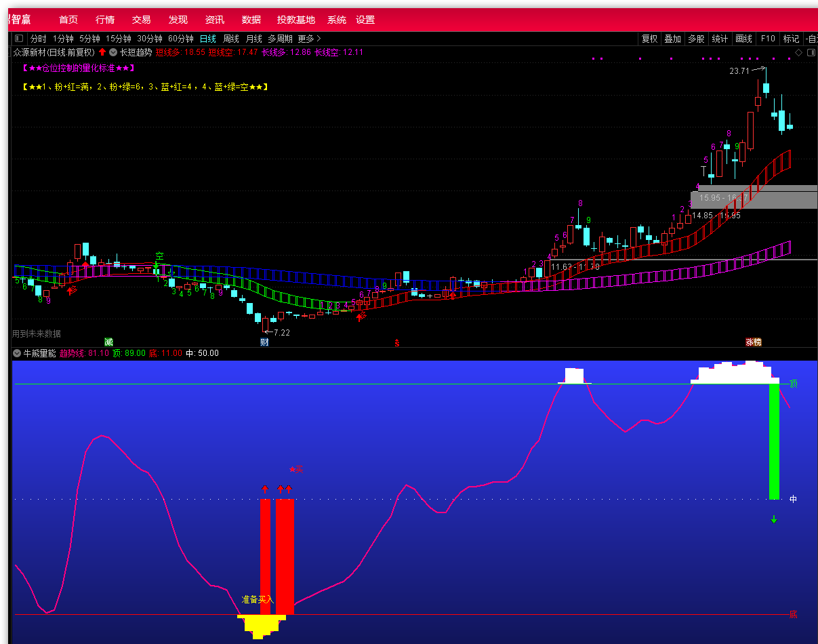Click the 短线多: 18.55 value
Viewport: 818px width, 644px height.
click(180, 52)
